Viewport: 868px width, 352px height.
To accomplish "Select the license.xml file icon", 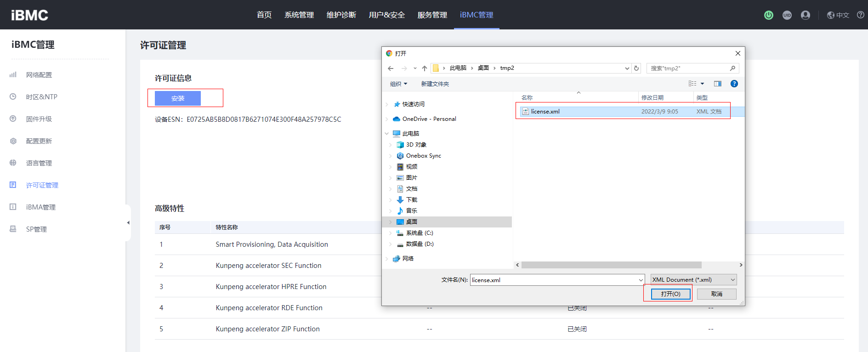I will pyautogui.click(x=526, y=111).
